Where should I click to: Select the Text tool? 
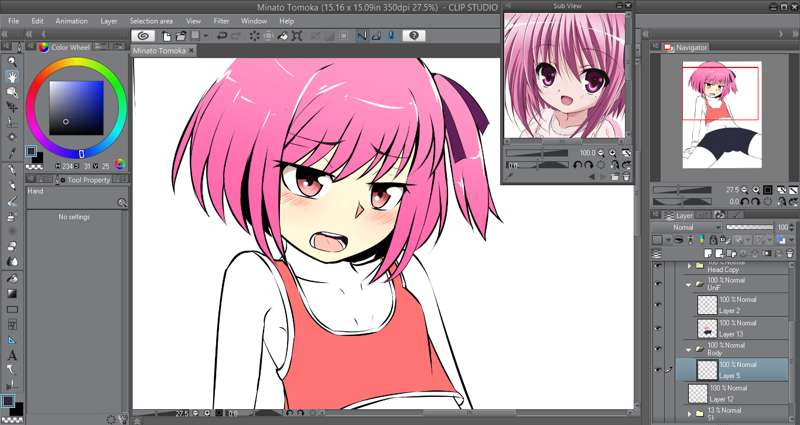12,355
